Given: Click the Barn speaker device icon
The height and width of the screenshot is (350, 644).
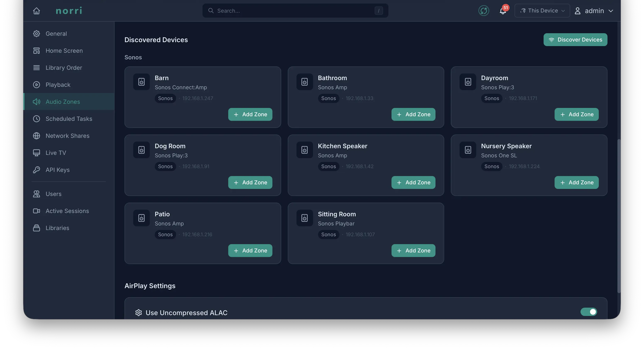Looking at the screenshot, I should [x=141, y=82].
